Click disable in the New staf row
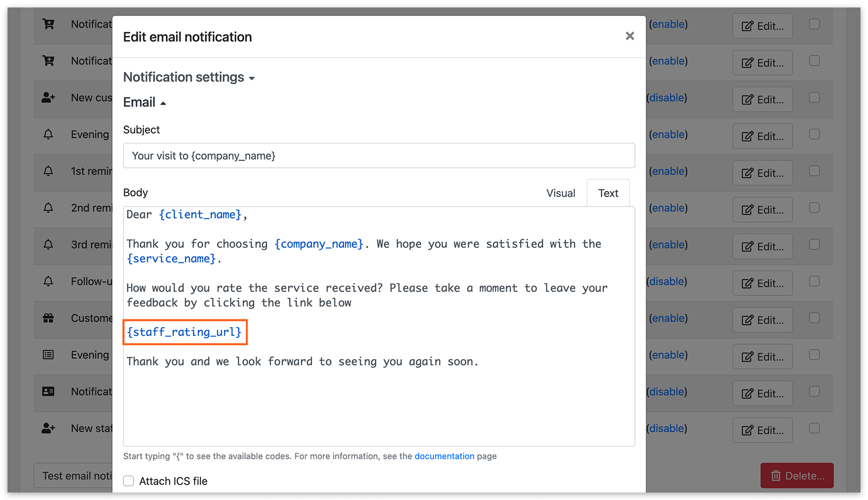 click(x=666, y=429)
